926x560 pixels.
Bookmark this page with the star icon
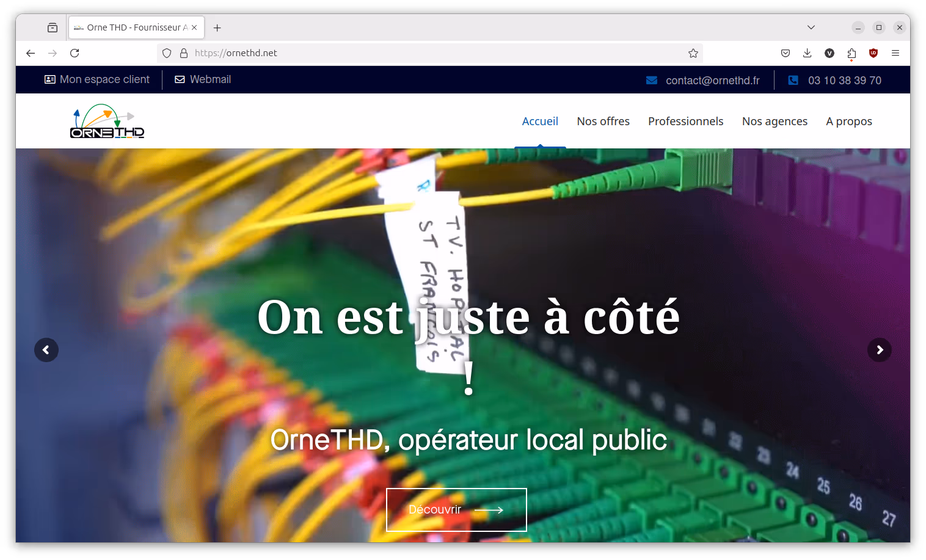point(693,53)
